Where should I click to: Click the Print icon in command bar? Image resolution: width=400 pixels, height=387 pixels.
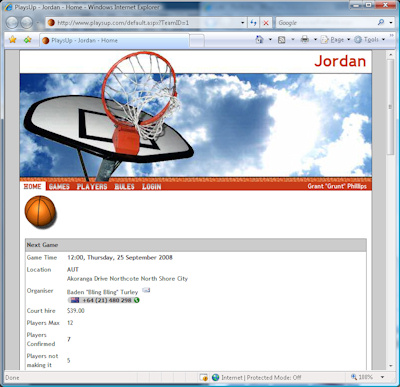305,40
